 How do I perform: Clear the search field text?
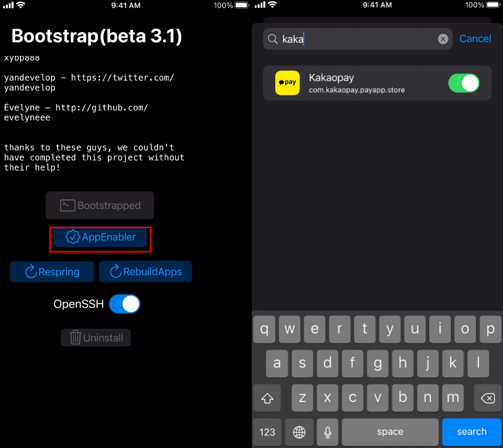coord(443,39)
